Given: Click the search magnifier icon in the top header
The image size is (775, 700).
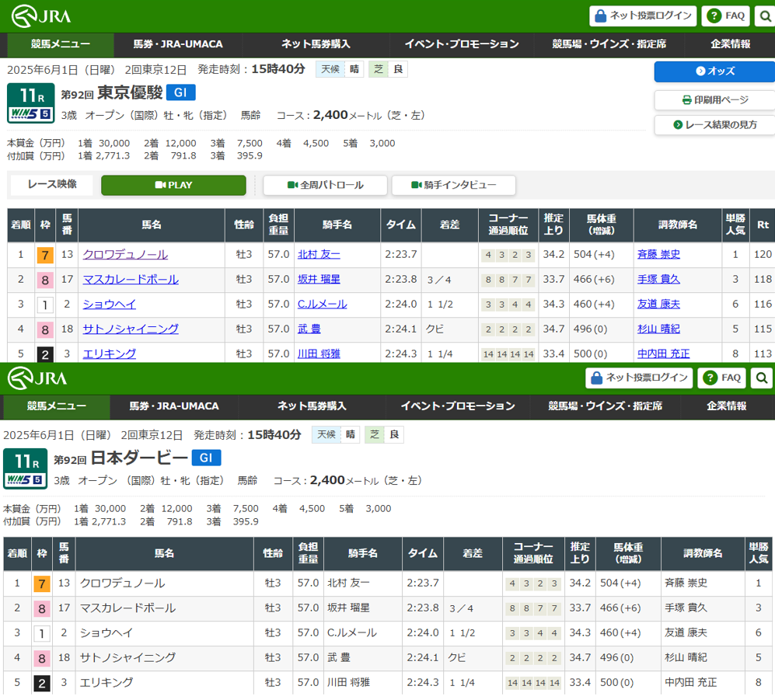Looking at the screenshot, I should pos(765,16).
